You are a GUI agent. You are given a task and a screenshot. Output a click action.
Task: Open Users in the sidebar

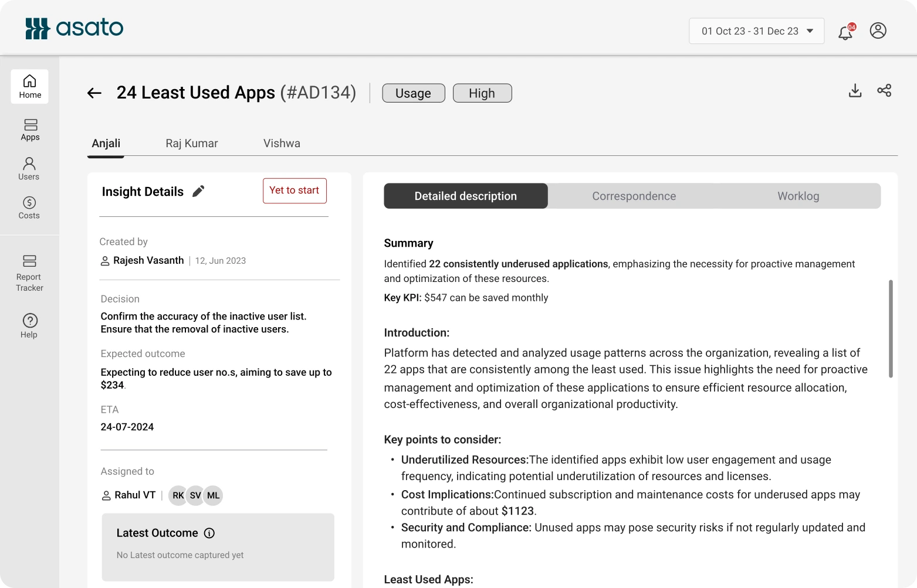pyautogui.click(x=29, y=169)
